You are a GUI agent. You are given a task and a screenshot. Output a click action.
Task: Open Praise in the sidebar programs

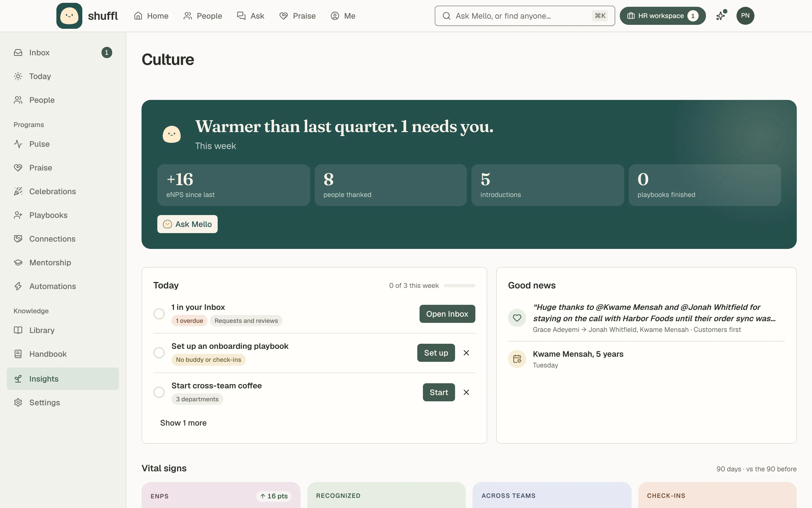[63, 168]
